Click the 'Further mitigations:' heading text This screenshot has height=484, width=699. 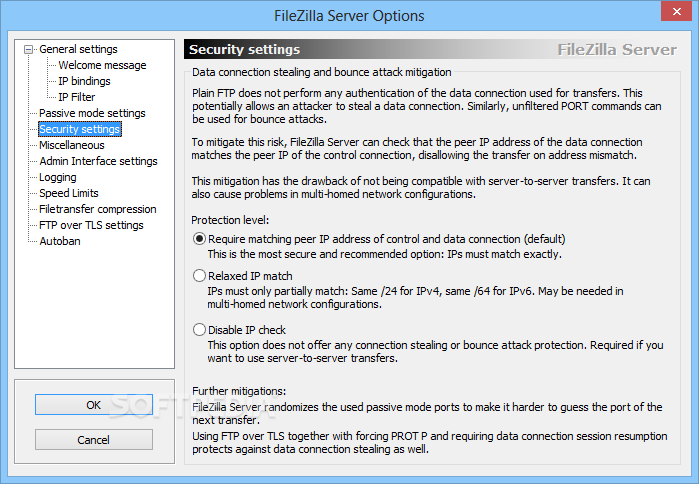coord(239,391)
